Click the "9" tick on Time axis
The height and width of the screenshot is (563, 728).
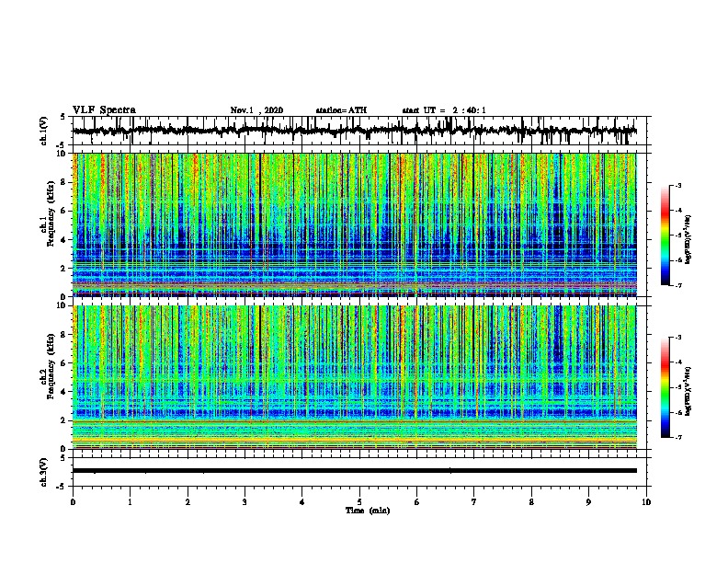588,502
